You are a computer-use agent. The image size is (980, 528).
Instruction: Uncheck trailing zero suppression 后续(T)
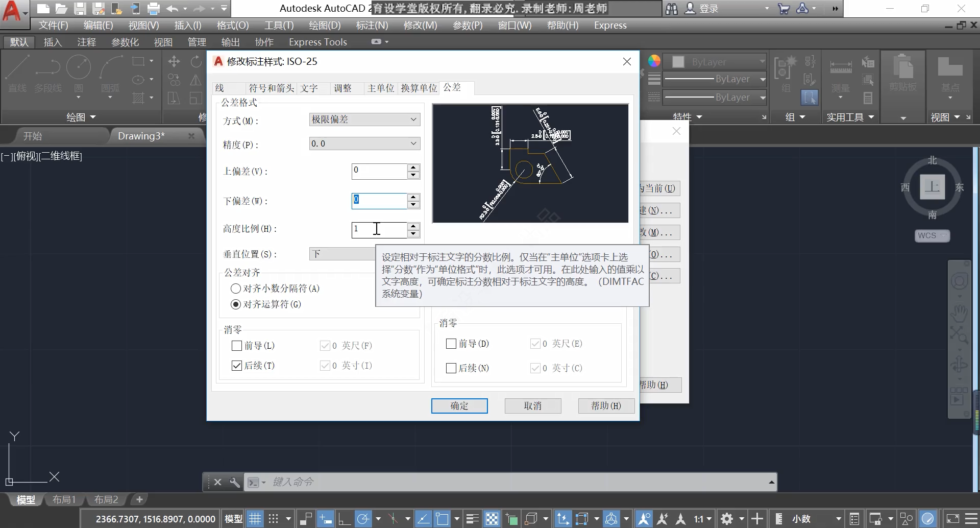click(237, 366)
